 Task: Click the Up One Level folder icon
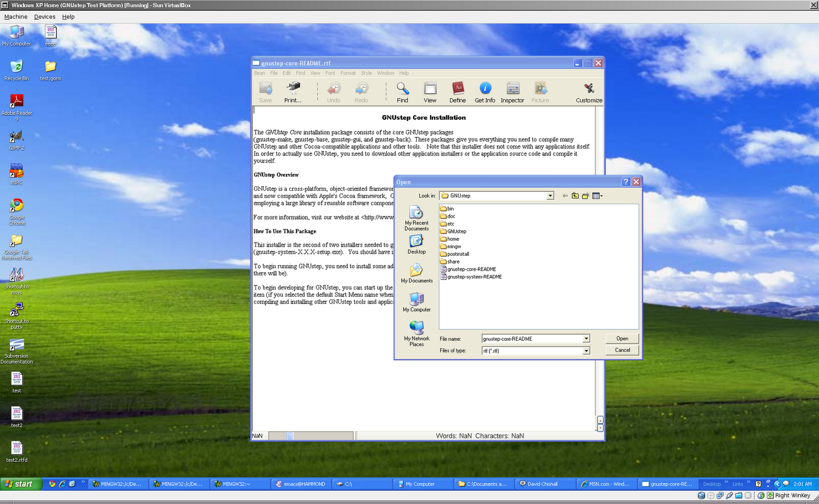point(574,195)
